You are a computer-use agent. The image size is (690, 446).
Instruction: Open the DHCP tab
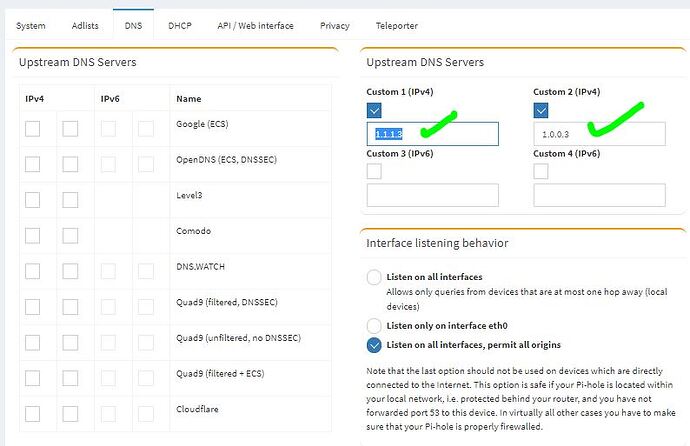point(180,26)
